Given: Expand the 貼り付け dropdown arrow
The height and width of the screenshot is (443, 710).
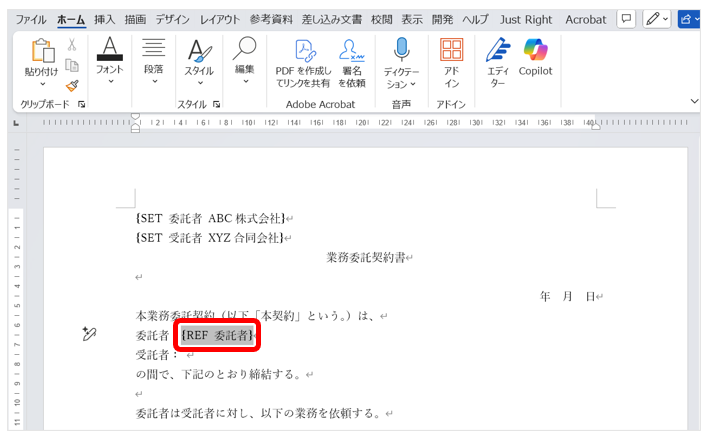Looking at the screenshot, I should coord(43,84).
